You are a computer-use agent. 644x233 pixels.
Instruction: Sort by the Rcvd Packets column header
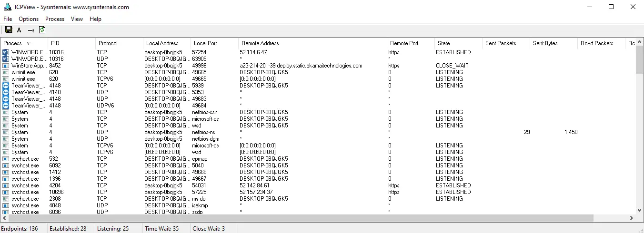(601, 43)
